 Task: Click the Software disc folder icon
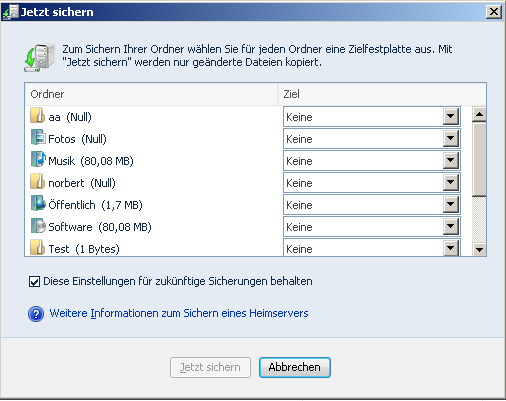tap(38, 225)
